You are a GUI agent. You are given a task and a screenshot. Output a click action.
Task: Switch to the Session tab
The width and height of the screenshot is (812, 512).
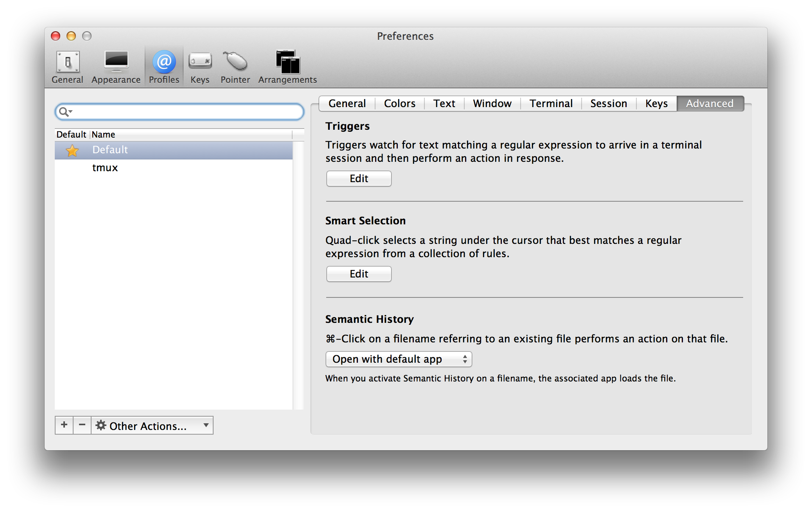(x=608, y=104)
